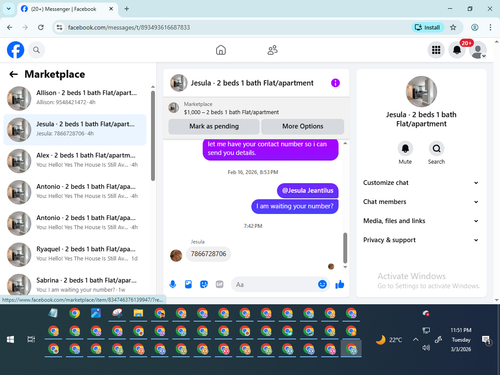The image size is (500, 375).
Task: Go back using the Marketplace back arrow
Action: pos(13,74)
